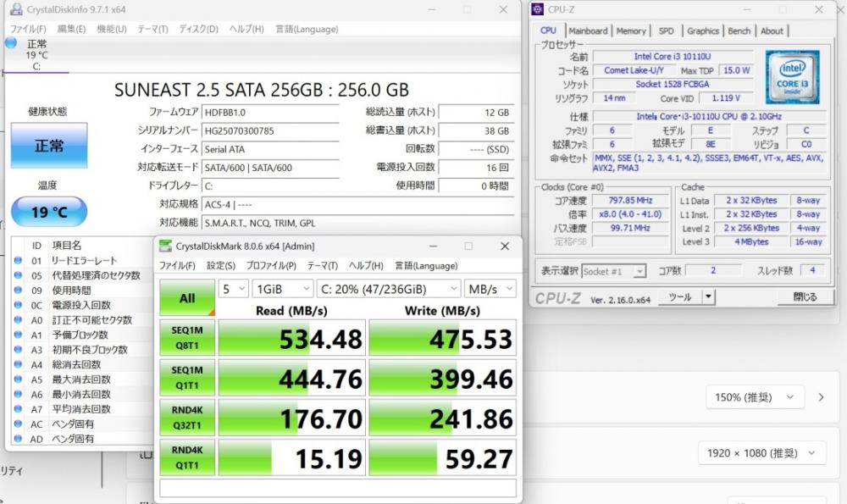
Task: Select the C: drive status indicator
Action: (11, 43)
